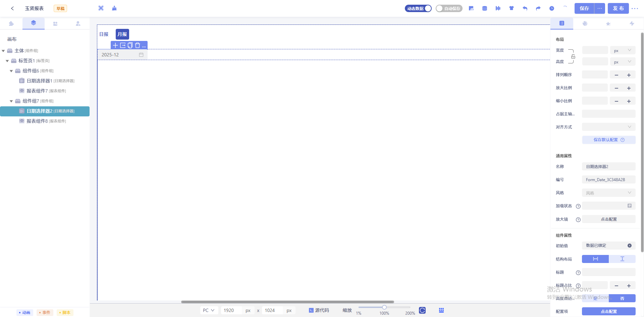Image resolution: width=644 pixels, height=317 pixels.
Task: Open the data source panel icon
Action: click(x=485, y=8)
